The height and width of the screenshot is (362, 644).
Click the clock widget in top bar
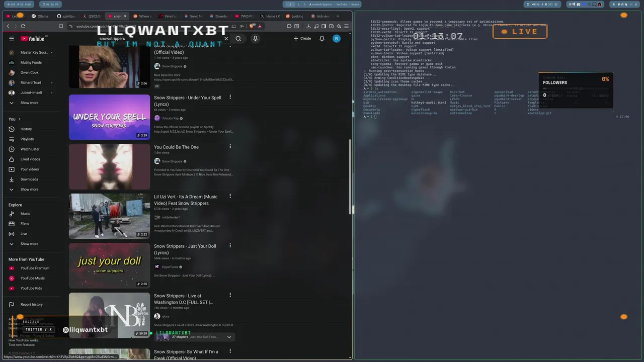click(50, 4)
